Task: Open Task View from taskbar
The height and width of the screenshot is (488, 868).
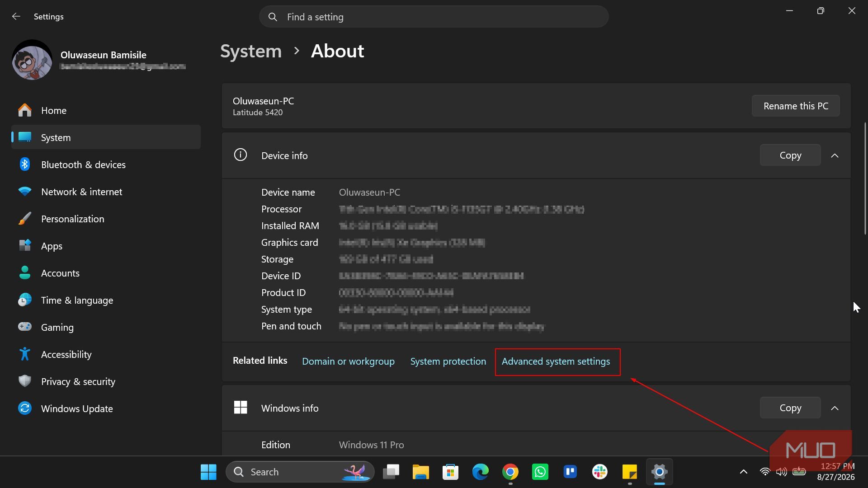Action: [391, 472]
